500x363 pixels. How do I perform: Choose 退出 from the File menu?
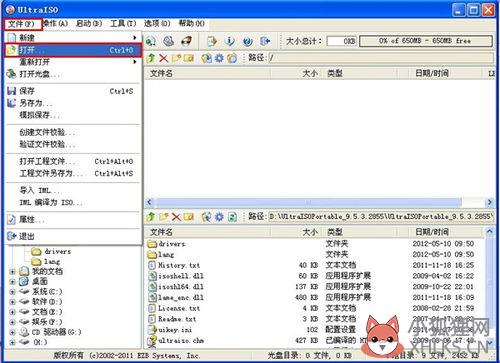point(73,236)
